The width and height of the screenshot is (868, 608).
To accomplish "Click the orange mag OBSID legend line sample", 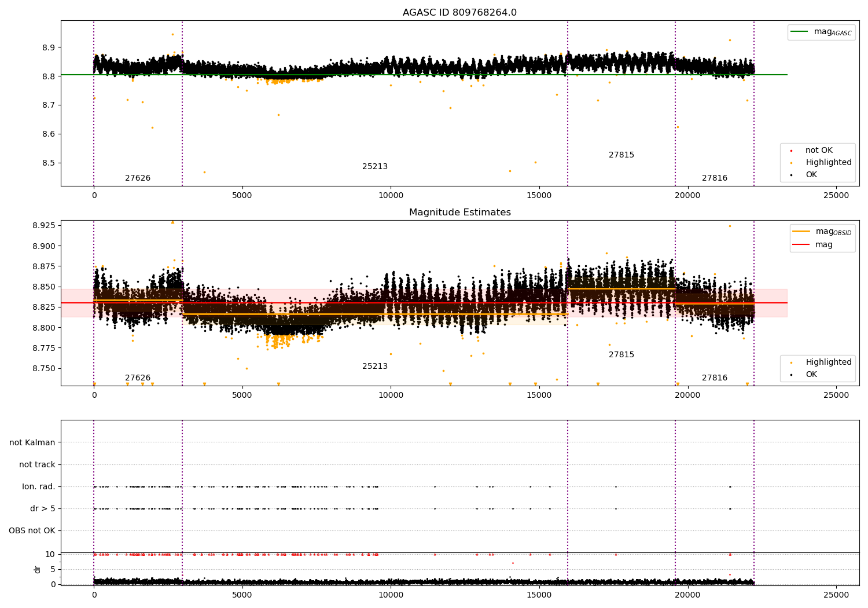I will point(801,232).
